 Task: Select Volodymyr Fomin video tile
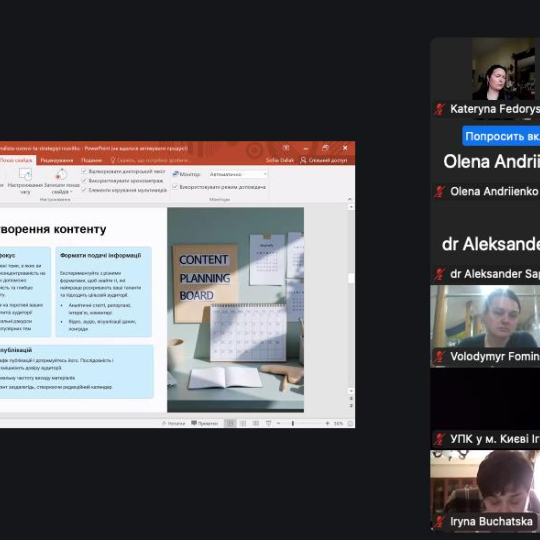[485, 326]
